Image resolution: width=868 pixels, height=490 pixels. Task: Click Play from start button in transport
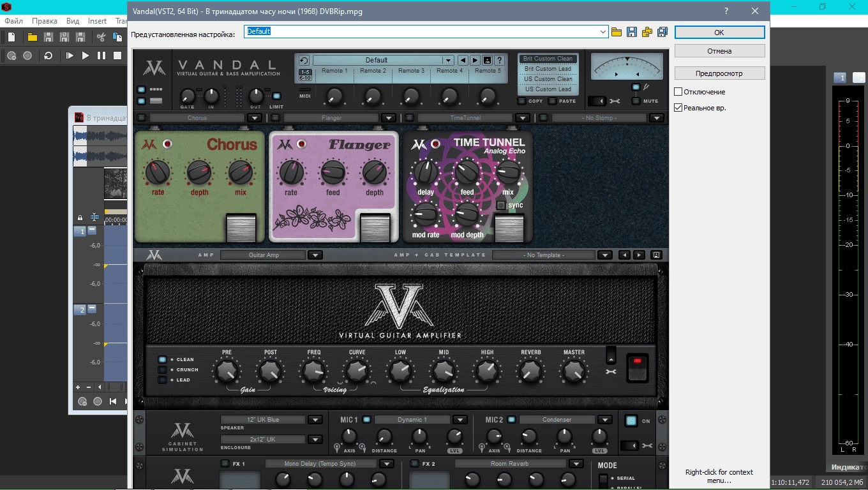point(70,56)
